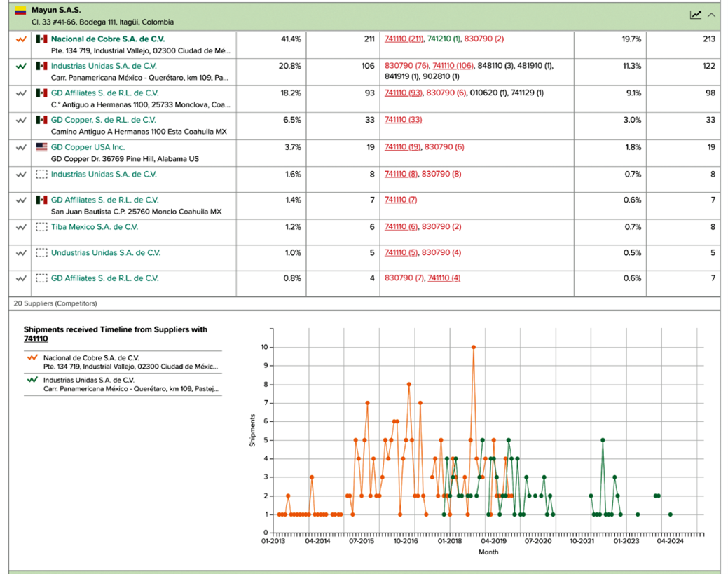Screen dimensions: 728x574
Task: Toggle chart line for Industrias Unidas 1.6% row
Action: tap(21, 175)
